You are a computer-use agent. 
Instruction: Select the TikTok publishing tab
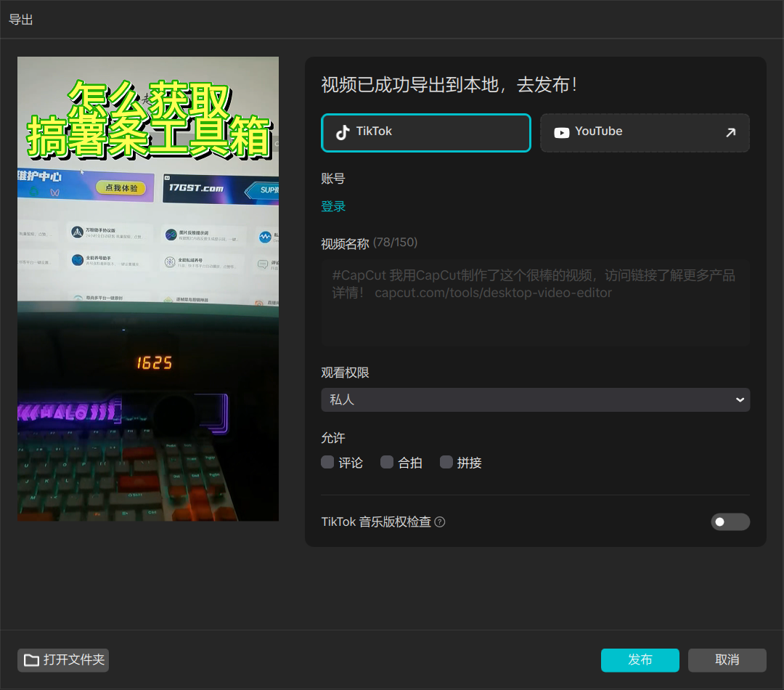426,133
